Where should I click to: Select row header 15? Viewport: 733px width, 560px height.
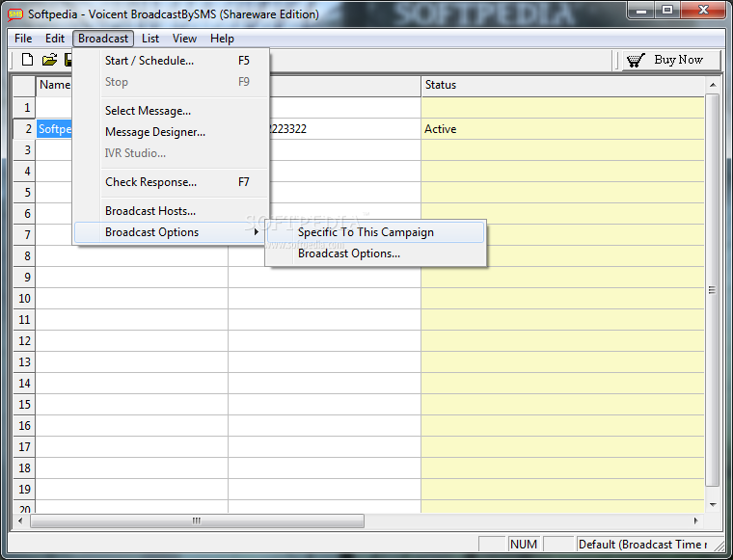[x=24, y=405]
